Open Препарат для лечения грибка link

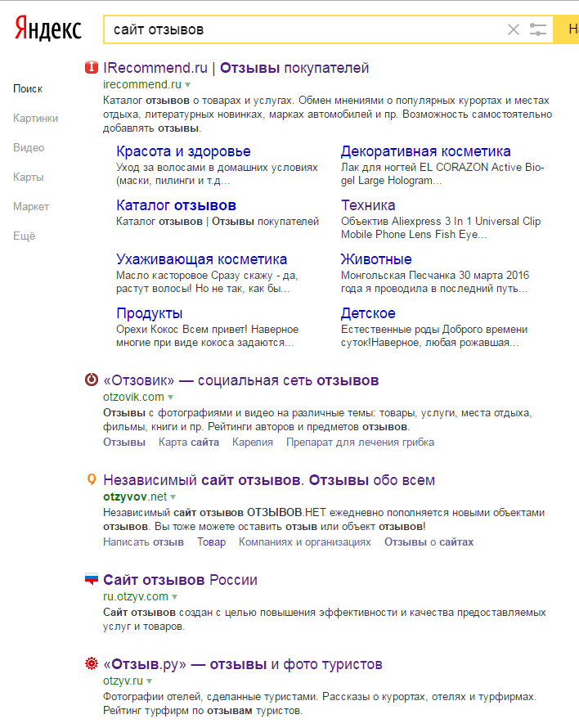[360, 443]
